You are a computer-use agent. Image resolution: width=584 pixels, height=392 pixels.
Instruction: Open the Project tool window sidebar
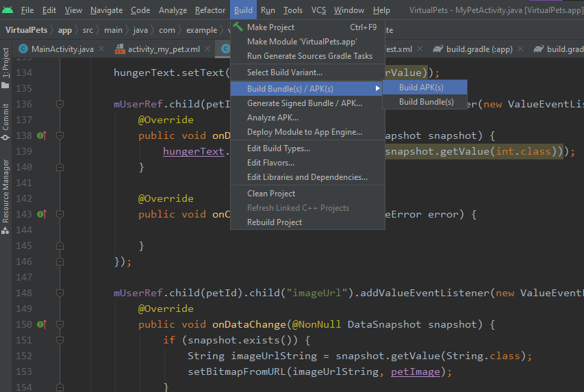(6, 64)
